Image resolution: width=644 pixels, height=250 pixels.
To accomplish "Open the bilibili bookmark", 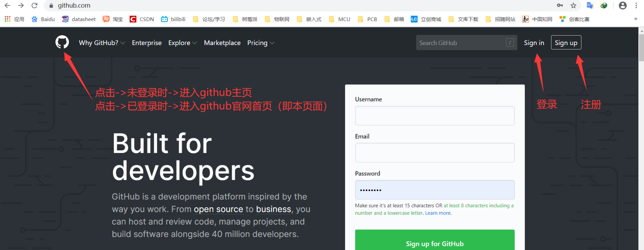I will pyautogui.click(x=173, y=19).
